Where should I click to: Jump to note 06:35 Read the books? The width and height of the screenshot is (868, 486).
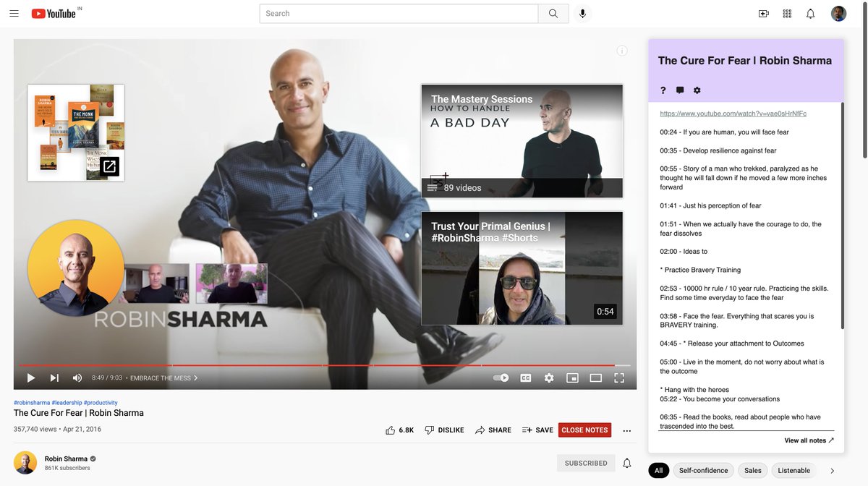coord(740,422)
